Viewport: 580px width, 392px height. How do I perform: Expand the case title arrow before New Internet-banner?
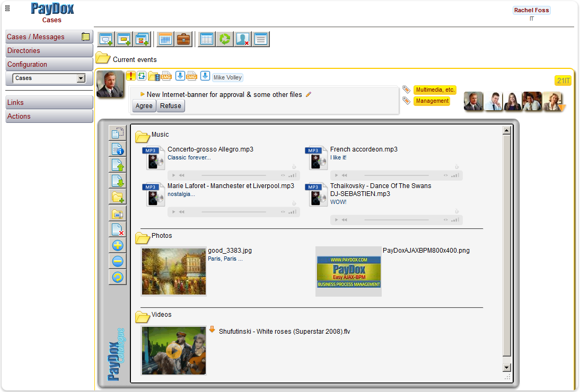[x=143, y=95]
